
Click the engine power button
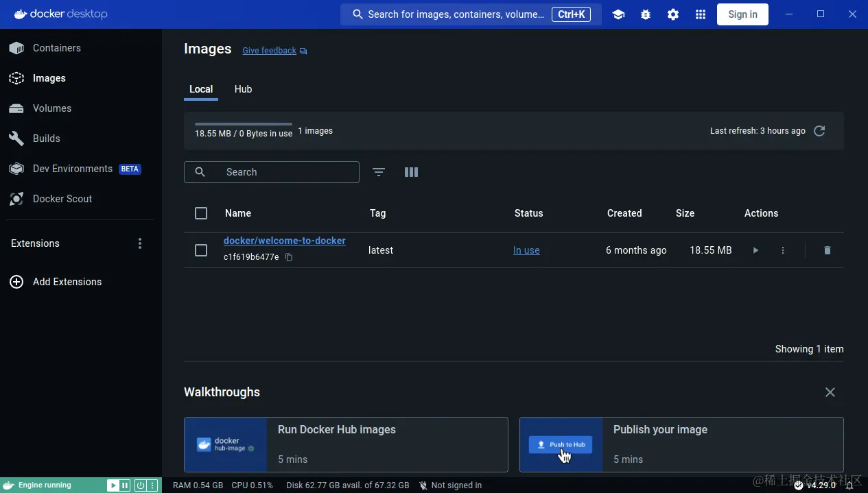tap(140, 485)
